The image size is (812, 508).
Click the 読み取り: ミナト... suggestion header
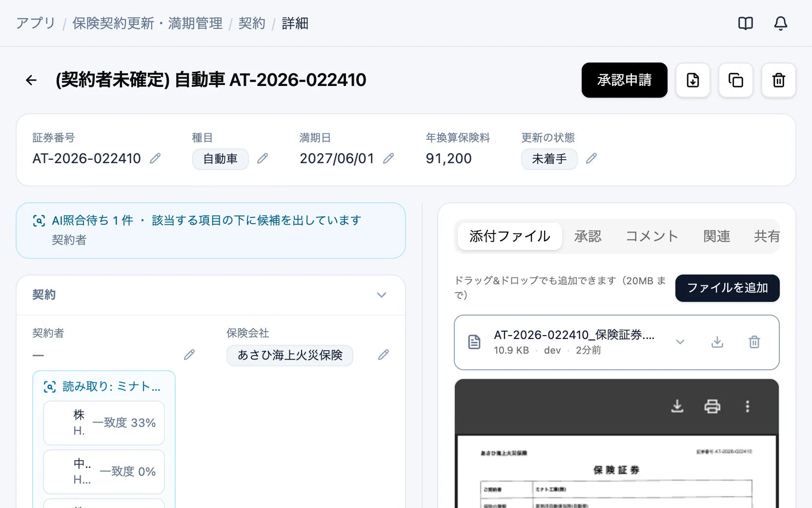[102, 387]
